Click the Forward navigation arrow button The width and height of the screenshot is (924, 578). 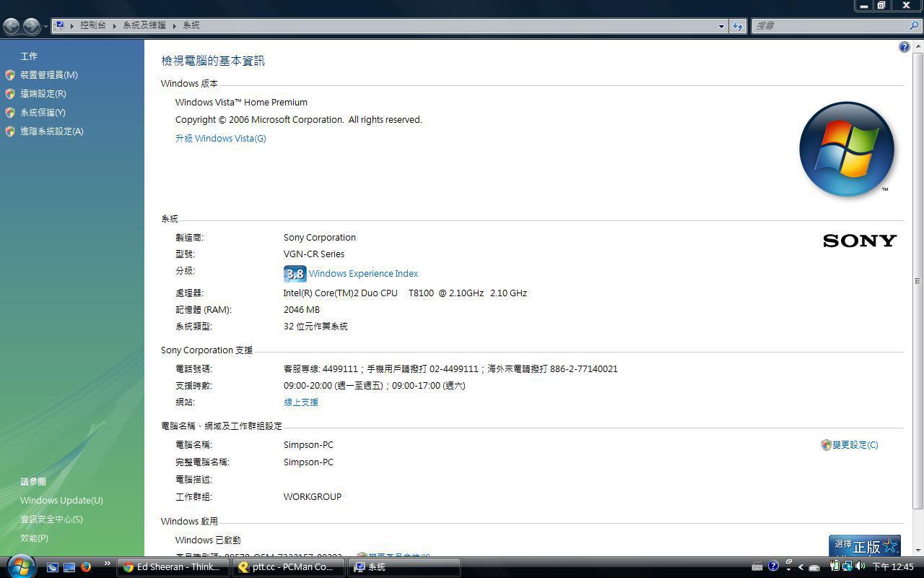click(31, 26)
